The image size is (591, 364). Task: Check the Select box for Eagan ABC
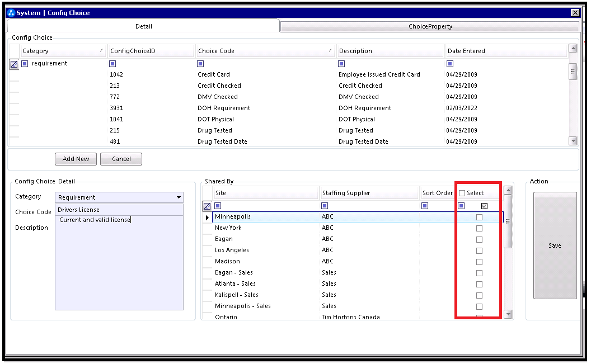point(480,240)
